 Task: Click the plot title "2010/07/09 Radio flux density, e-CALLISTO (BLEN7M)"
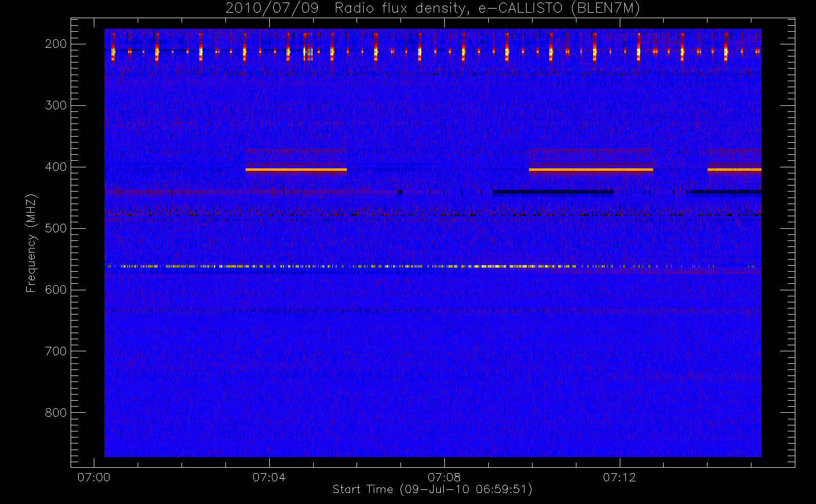[x=433, y=9]
